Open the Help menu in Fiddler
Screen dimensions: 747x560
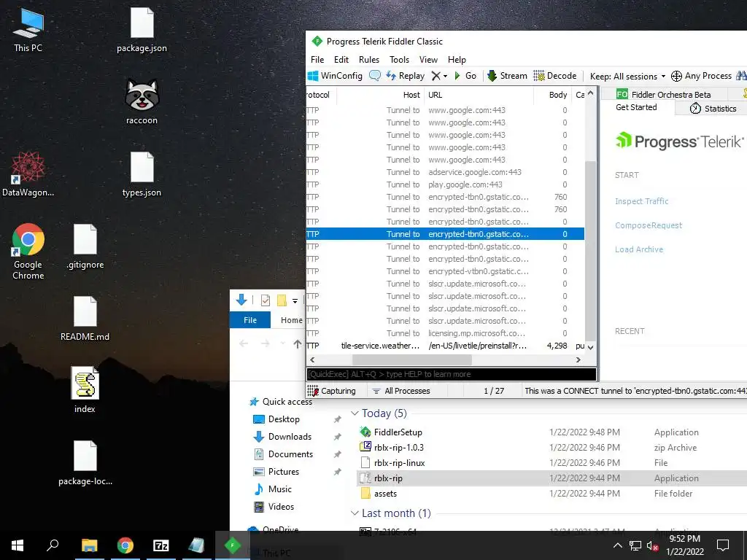(457, 60)
